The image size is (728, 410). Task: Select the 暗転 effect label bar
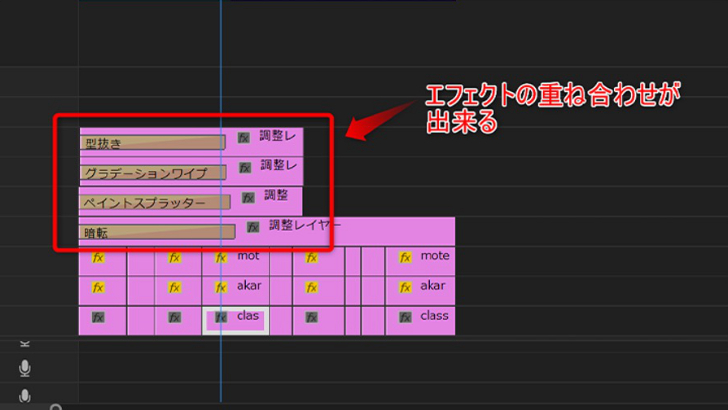(x=157, y=232)
